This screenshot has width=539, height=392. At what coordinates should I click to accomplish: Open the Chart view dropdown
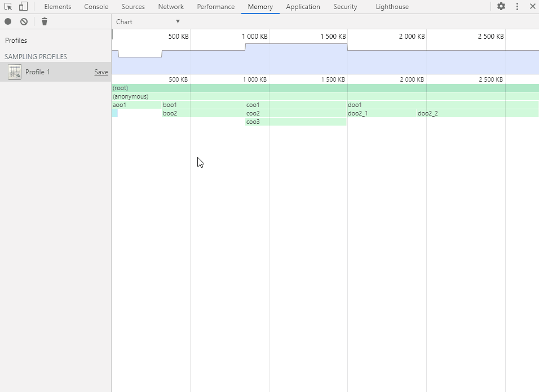(x=148, y=21)
